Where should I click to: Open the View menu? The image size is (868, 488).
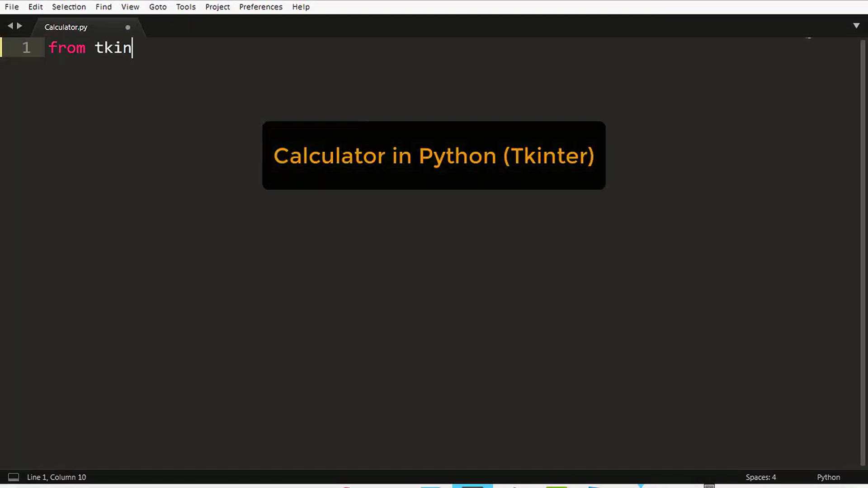point(130,7)
